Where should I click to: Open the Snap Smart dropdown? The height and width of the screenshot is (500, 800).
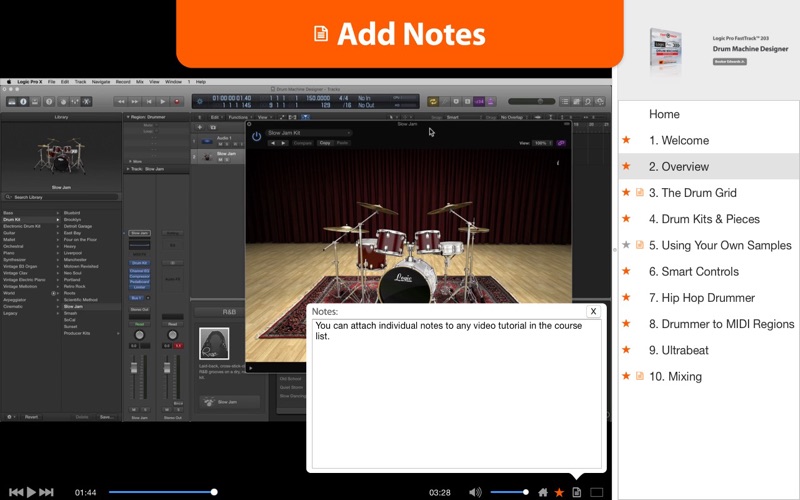pyautogui.click(x=462, y=117)
